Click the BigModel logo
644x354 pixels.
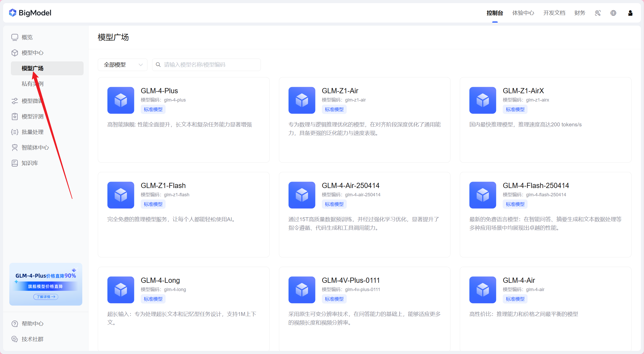point(30,13)
